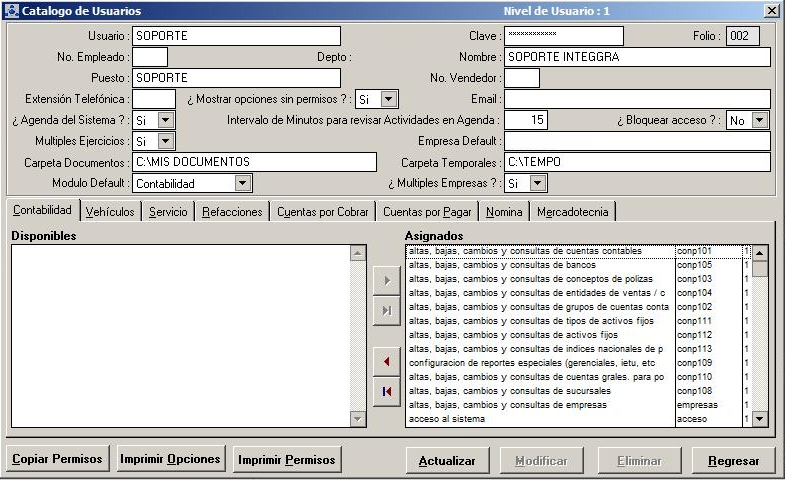
Task: Click the move all permissions right arrow
Action: click(x=386, y=310)
